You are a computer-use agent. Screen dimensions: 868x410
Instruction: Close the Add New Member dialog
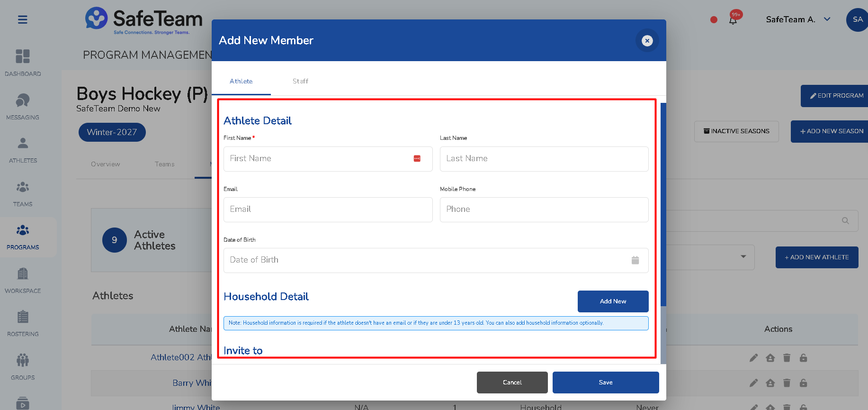coord(647,41)
